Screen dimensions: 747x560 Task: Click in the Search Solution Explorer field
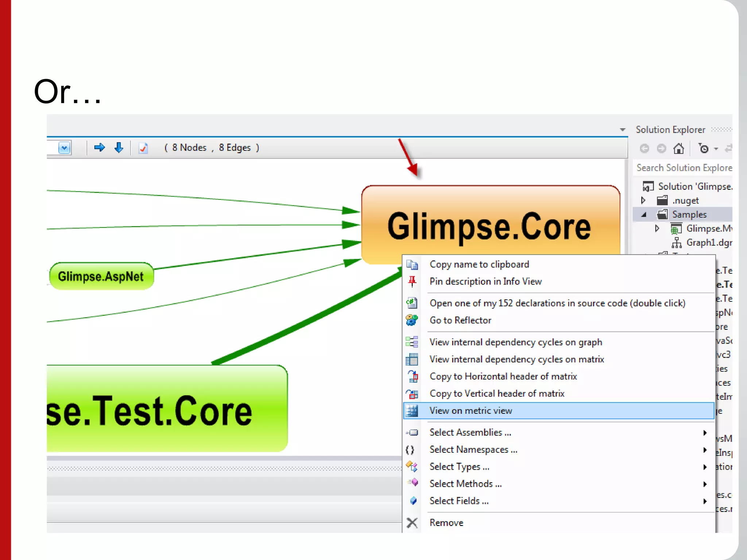[x=684, y=168]
